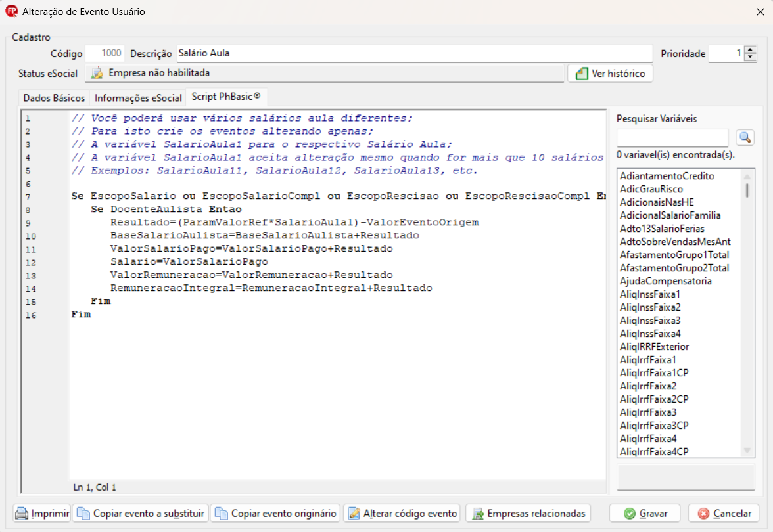Click script line ValorRemuneracao=ValorRemuneracao+Resultado

coord(251,275)
